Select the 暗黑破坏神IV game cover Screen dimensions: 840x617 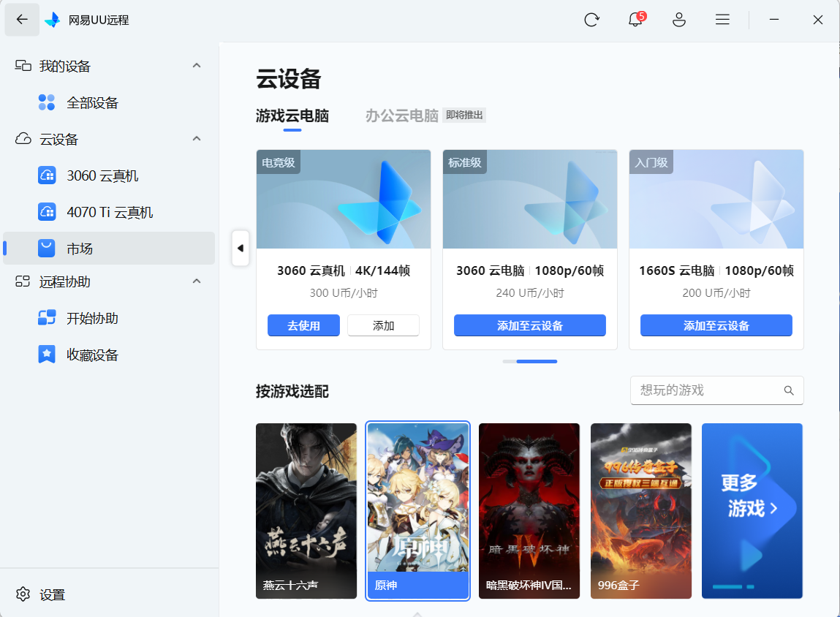pos(529,511)
